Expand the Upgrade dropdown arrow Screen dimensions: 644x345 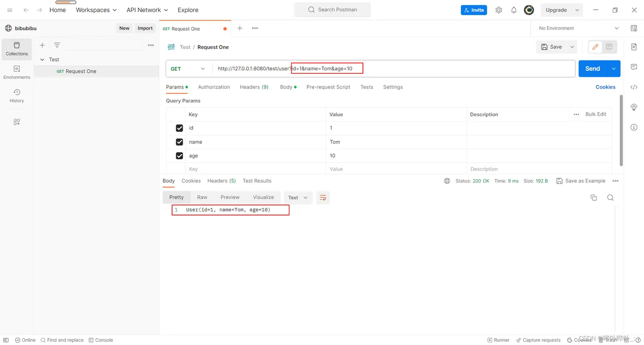pyautogui.click(x=577, y=10)
